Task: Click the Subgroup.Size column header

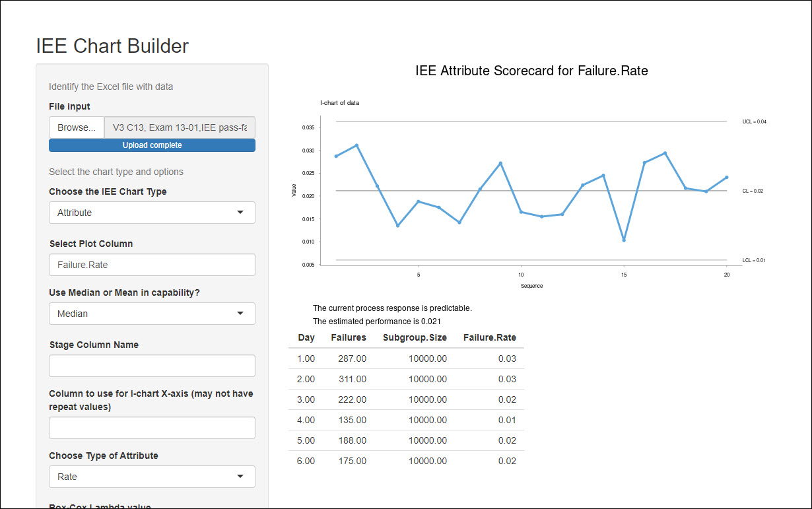Action: coord(415,337)
